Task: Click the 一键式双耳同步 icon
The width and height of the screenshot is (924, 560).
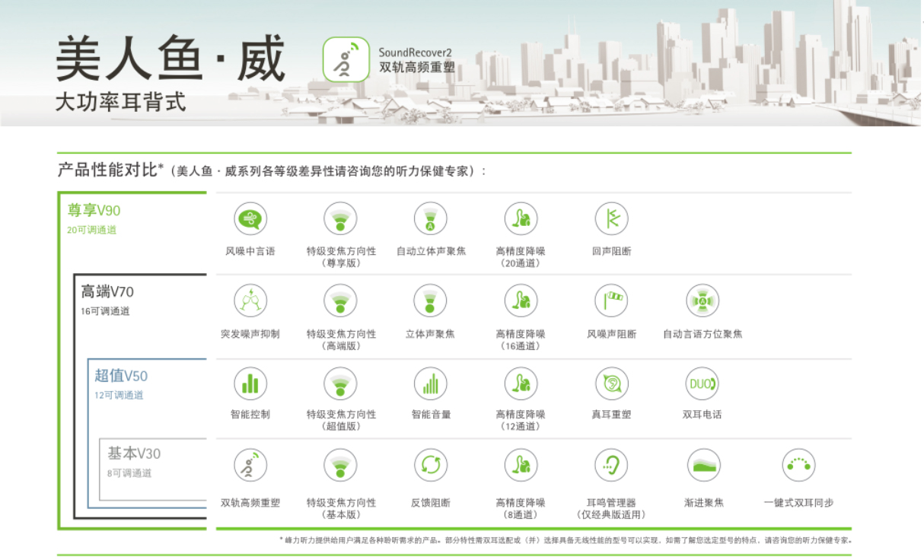Action: [x=798, y=465]
